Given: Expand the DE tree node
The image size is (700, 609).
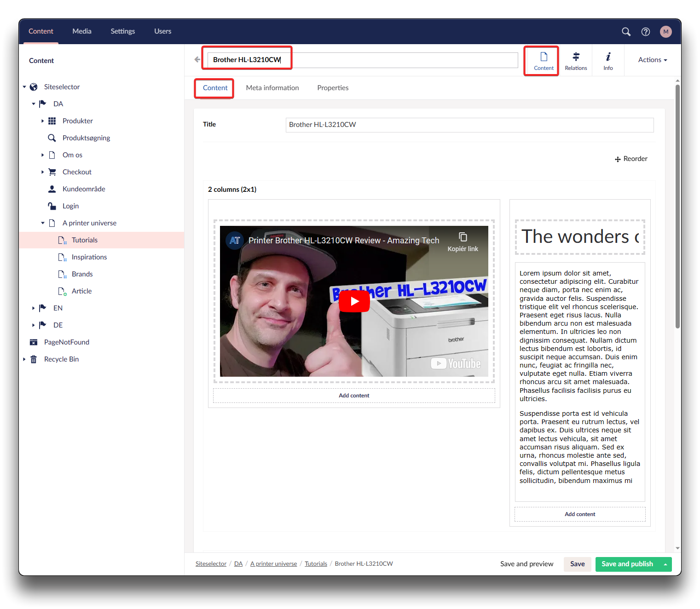Looking at the screenshot, I should [33, 325].
